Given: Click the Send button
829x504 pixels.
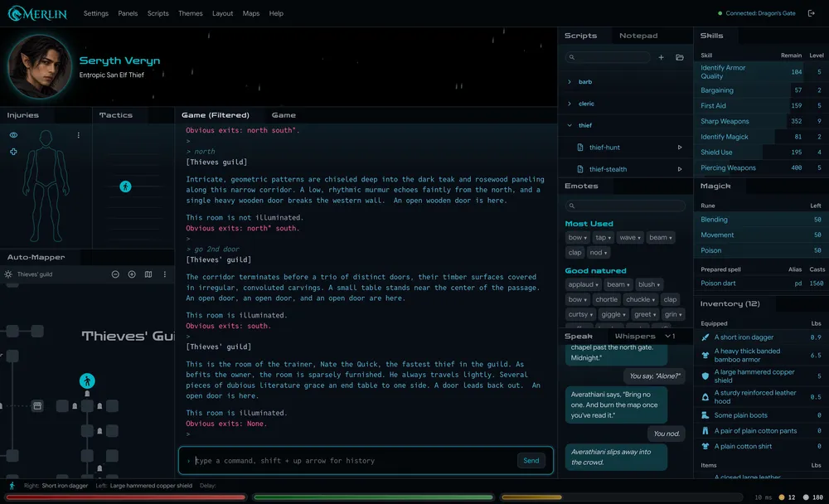Looking at the screenshot, I should pos(531,461).
